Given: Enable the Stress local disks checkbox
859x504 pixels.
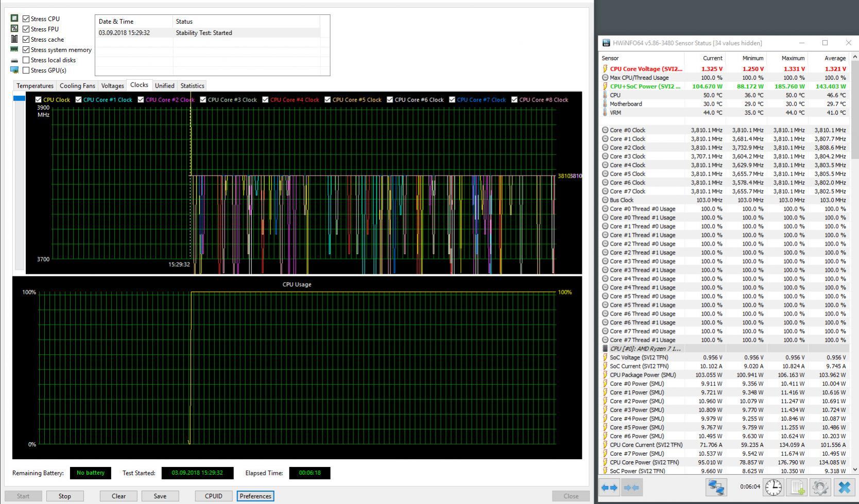Looking at the screenshot, I should tap(26, 60).
